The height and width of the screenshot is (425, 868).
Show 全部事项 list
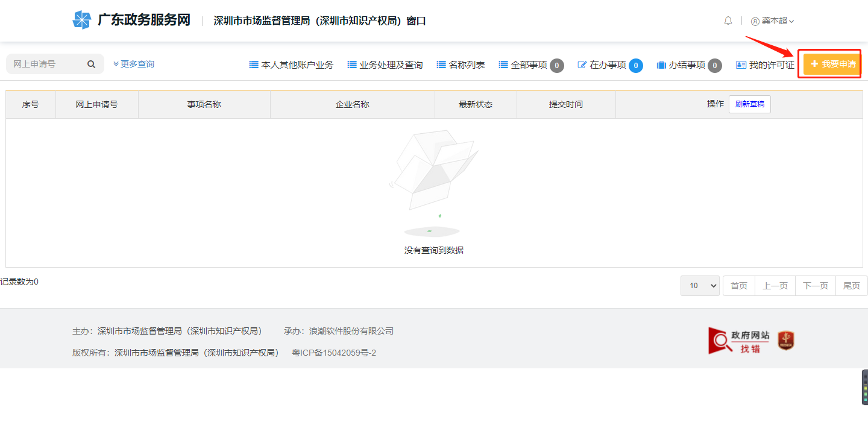523,65
